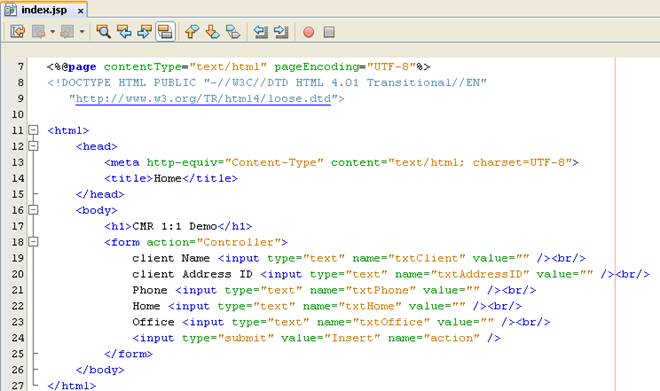
Task: Click 'txtClient' name value text
Action: [x=427, y=258]
